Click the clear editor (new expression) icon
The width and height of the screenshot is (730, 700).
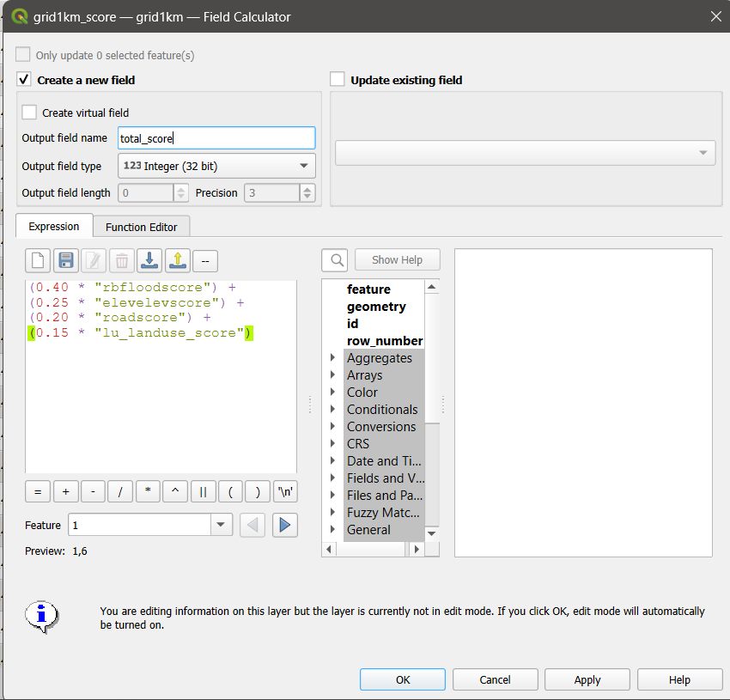[38, 260]
